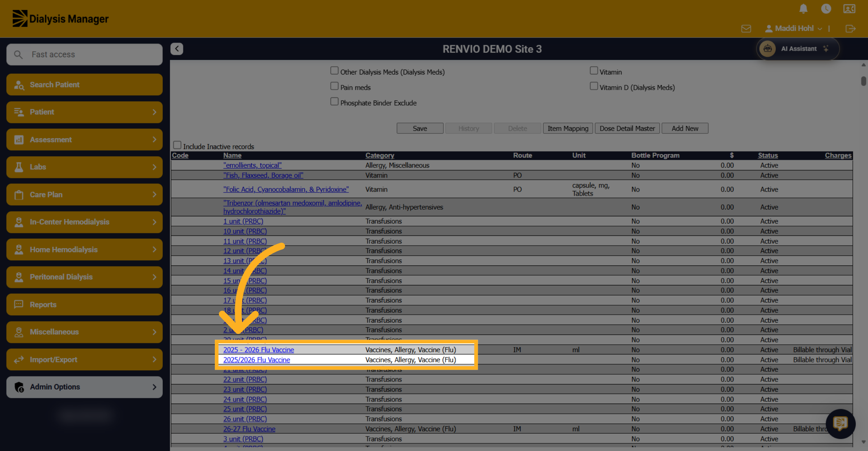The image size is (868, 451).
Task: Expand the In-Center Hemodialysis menu
Action: [x=84, y=222]
